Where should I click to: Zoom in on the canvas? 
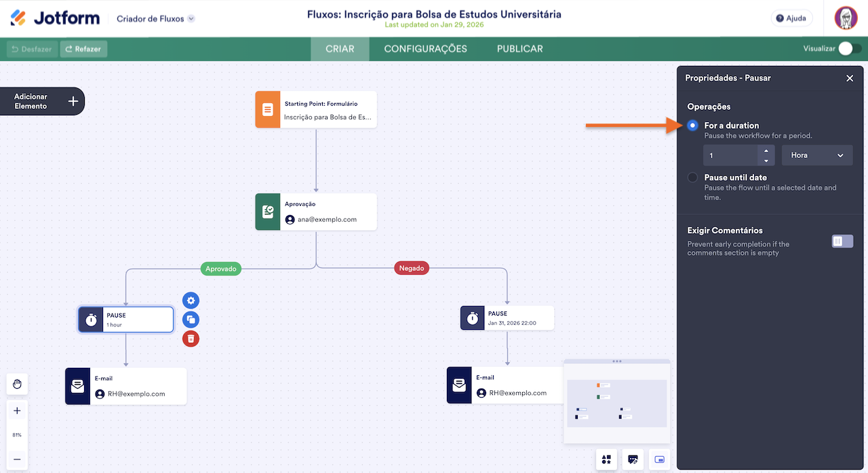pyautogui.click(x=17, y=411)
